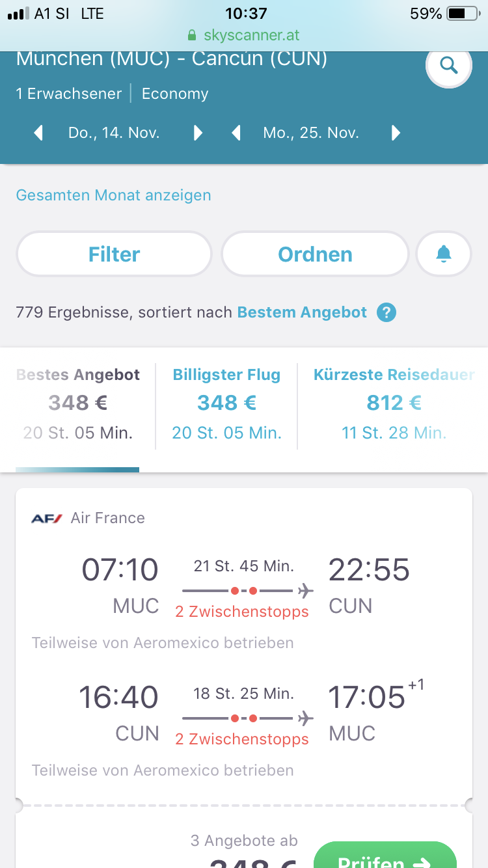Tap the Air France logo
Image resolution: width=488 pixels, height=868 pixels.
[47, 518]
